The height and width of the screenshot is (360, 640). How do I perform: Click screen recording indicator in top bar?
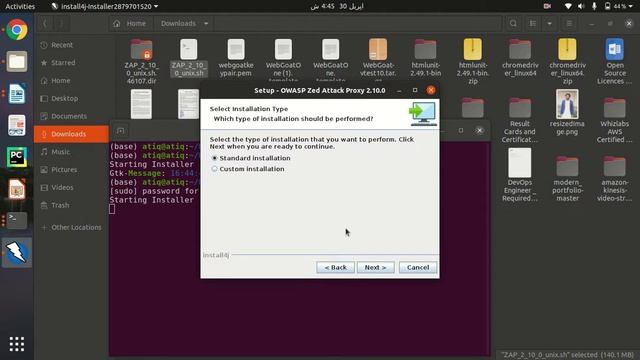pos(547,6)
